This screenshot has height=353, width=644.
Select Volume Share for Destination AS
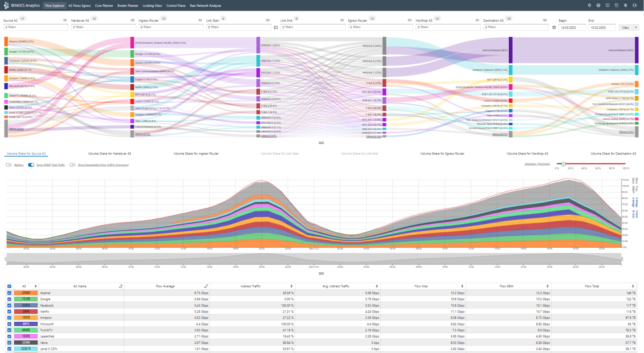point(613,153)
